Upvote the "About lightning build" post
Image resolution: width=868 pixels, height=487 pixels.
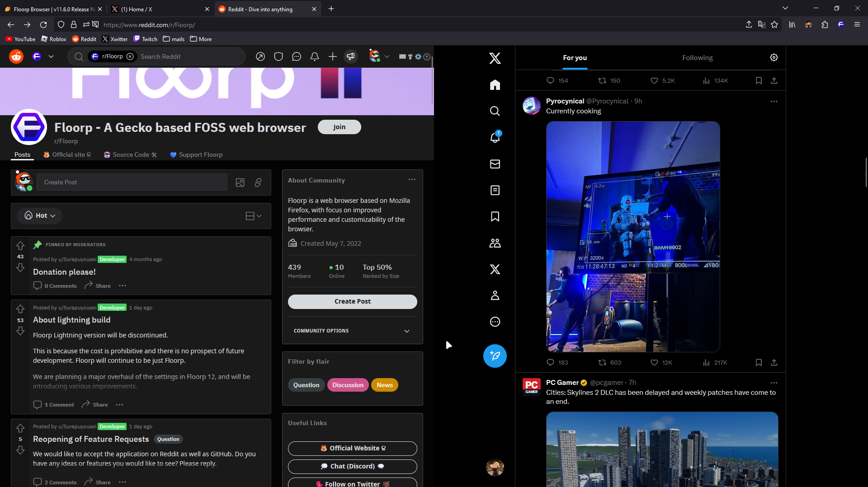point(20,309)
